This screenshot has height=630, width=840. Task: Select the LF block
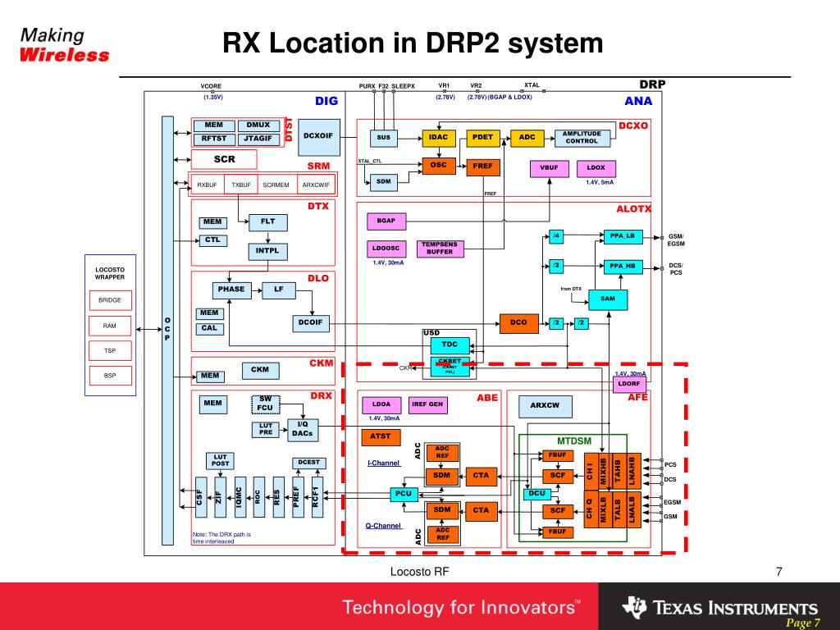click(279, 290)
